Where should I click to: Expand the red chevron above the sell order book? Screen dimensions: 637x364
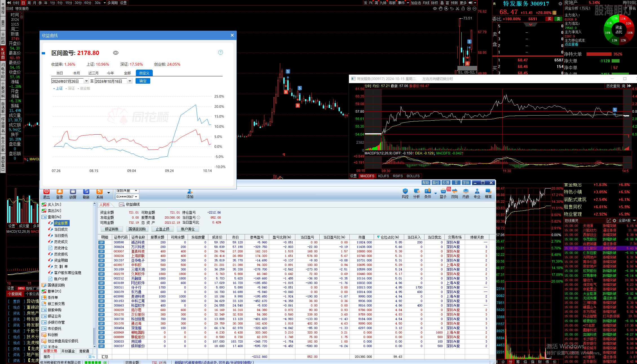[x=530, y=25]
